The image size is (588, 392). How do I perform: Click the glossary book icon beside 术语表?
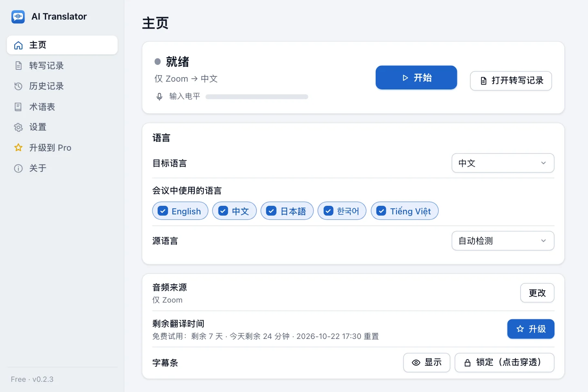point(18,107)
